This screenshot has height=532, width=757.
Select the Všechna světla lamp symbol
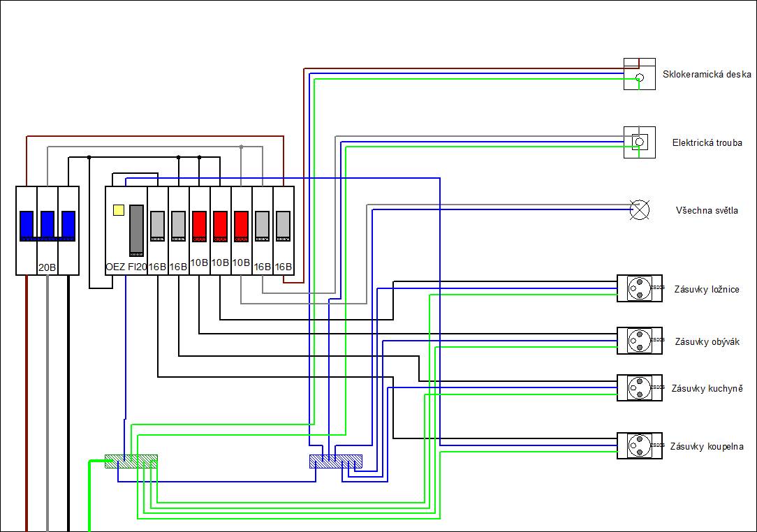(x=640, y=210)
